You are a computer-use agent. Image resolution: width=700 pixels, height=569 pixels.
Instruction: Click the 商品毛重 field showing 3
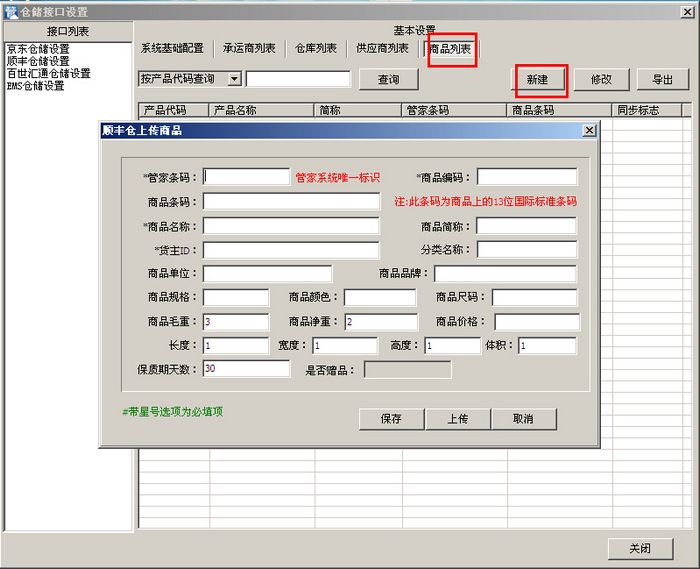point(236,322)
